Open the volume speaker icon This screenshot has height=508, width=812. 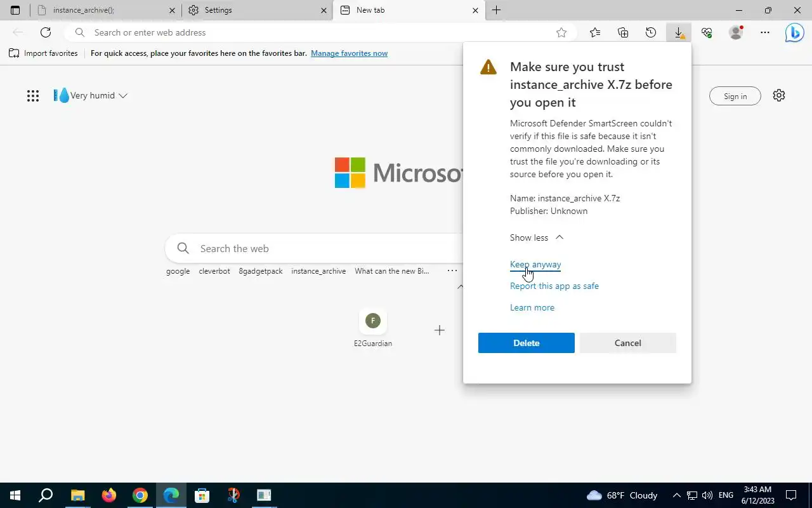click(707, 495)
